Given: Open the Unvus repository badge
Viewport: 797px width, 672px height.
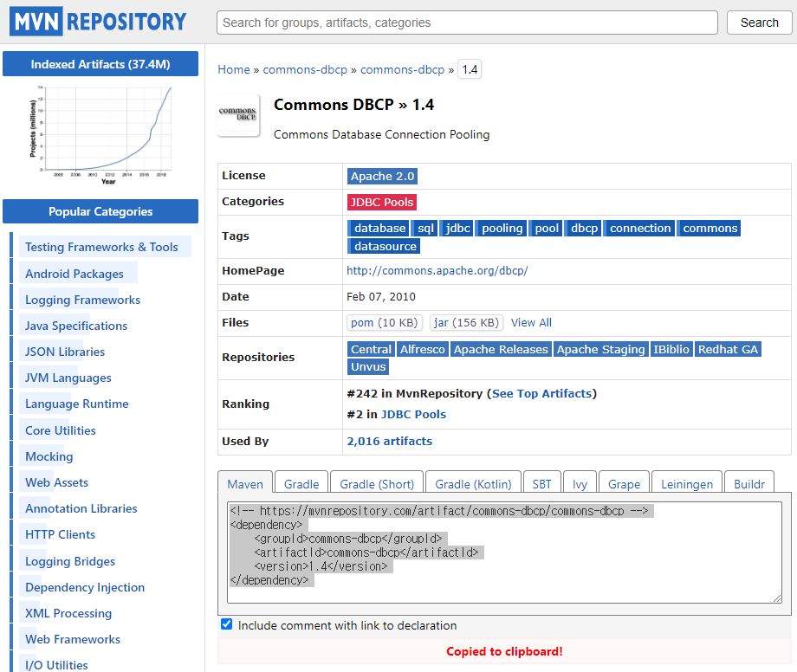Looking at the screenshot, I should pos(368,366).
